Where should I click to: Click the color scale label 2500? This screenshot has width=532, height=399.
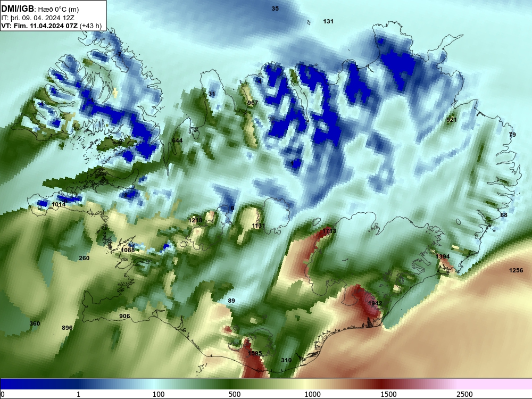464,394
